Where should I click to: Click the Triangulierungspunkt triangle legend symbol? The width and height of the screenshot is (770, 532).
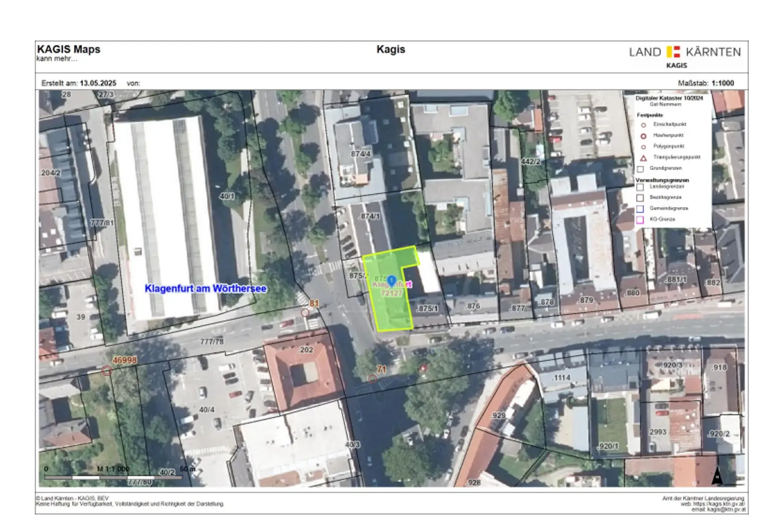643,157
